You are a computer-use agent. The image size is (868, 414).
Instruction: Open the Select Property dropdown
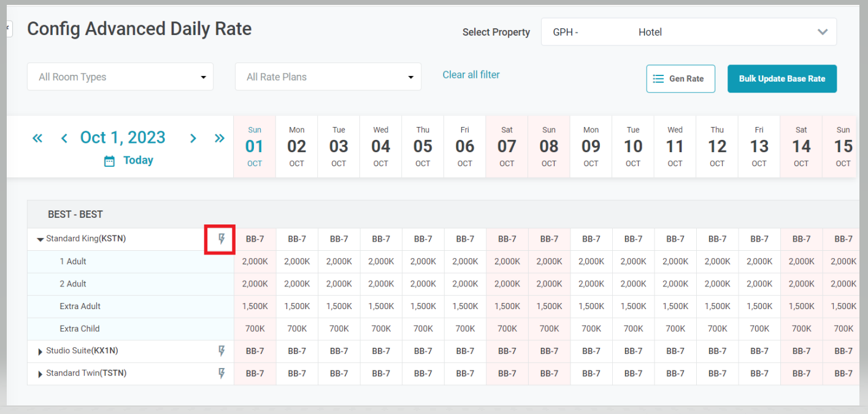688,32
